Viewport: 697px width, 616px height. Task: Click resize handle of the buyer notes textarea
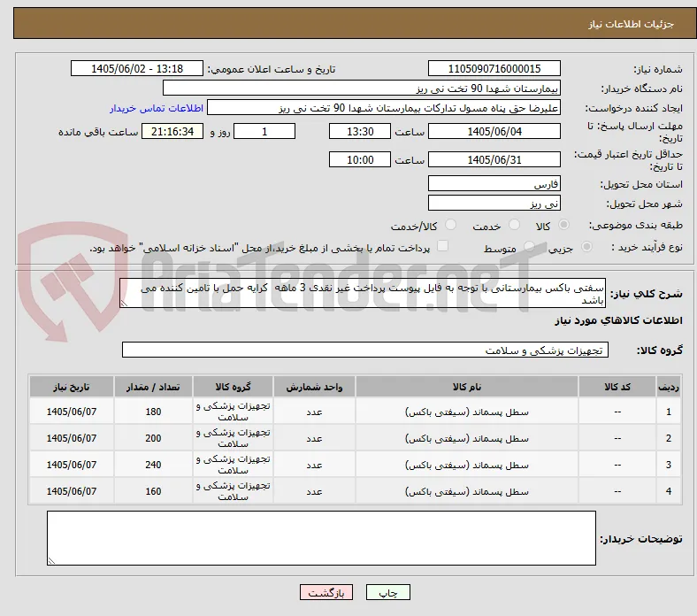point(51,561)
